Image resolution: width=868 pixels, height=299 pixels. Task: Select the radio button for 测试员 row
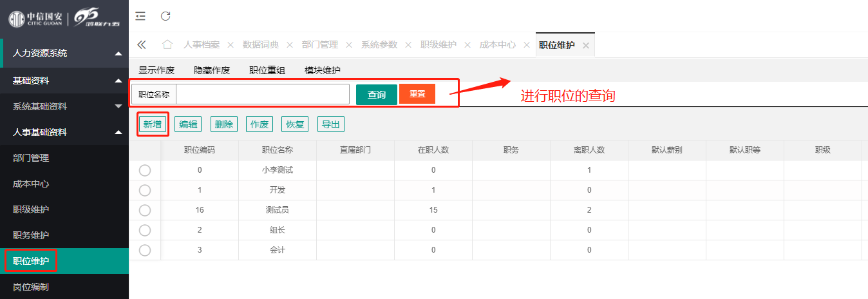145,210
